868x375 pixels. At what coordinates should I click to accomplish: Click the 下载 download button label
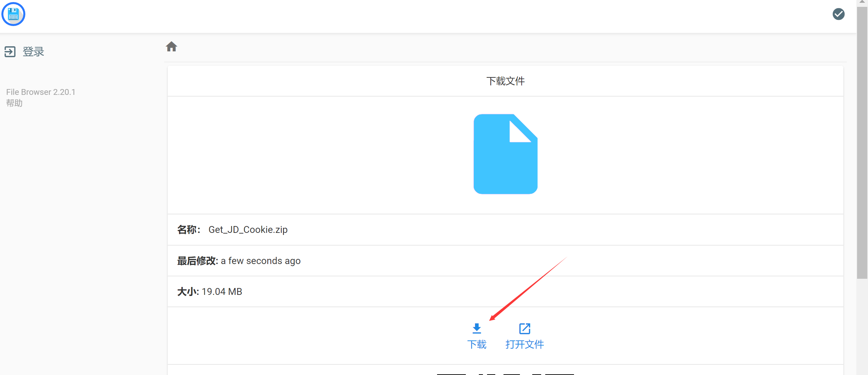476,344
